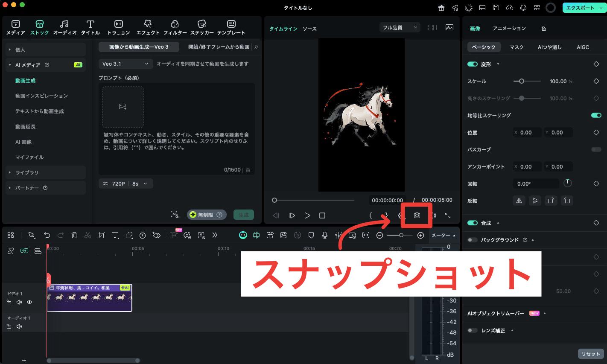The height and width of the screenshot is (364, 607).
Task: Open the audio mixer icon
Action: [339, 235]
